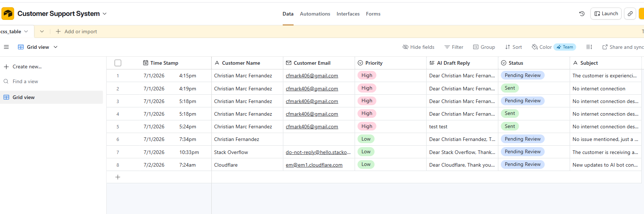Click 'Dear Stack Overflow, Thank...' draft reply
Image resolution: width=644 pixels, height=214 pixels.
462,152
